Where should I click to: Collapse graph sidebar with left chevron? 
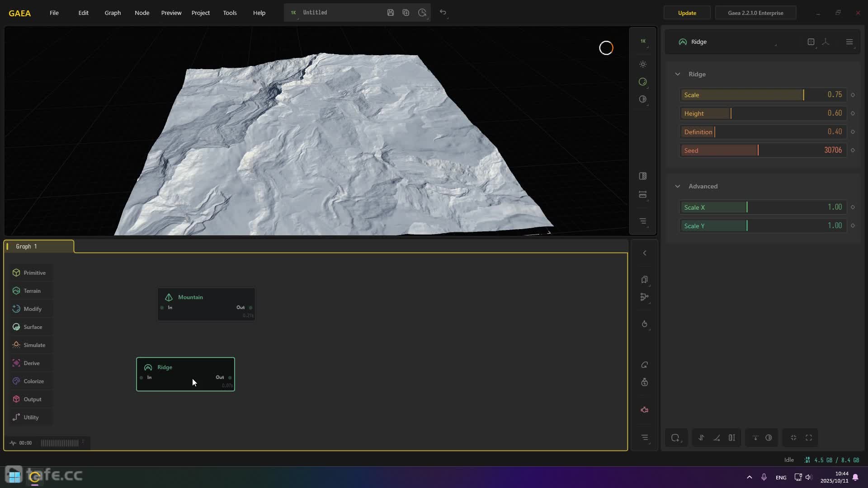pos(645,253)
